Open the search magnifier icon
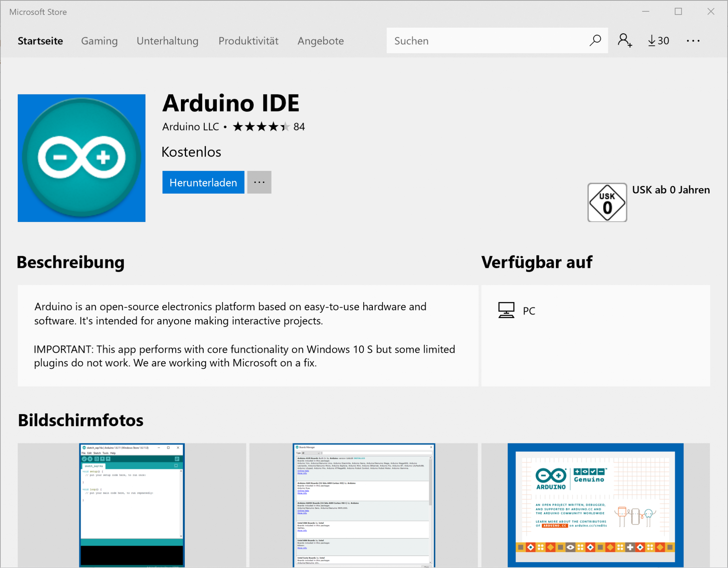 [x=595, y=40]
